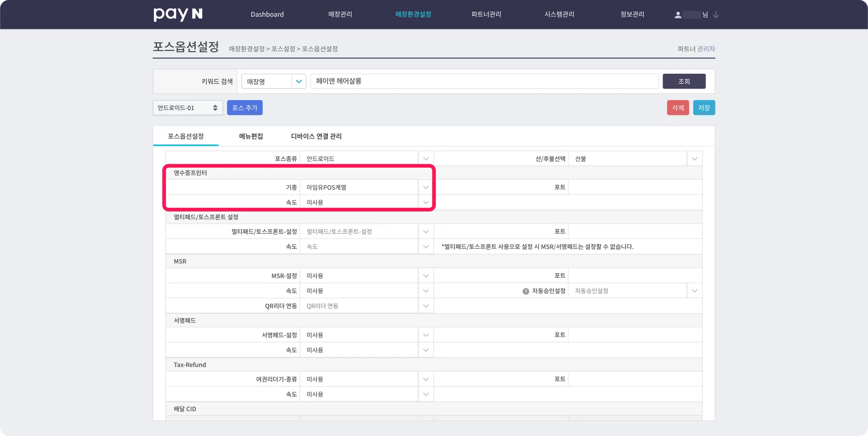Open the 매장관리 menu
Image resolution: width=868 pixels, height=436 pixels.
340,14
